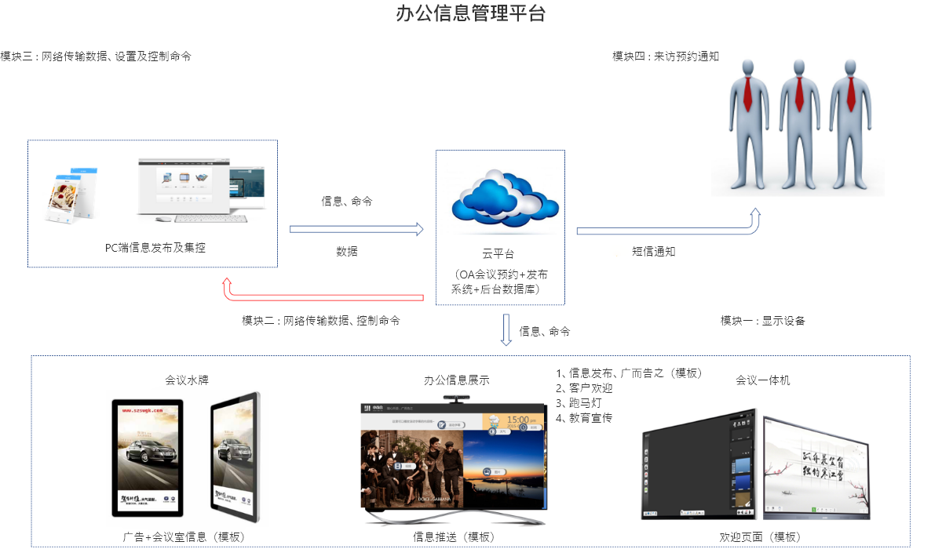Click the OA会议预约+发布系统+后台数据库 text
The height and width of the screenshot is (560, 942).
click(500, 282)
